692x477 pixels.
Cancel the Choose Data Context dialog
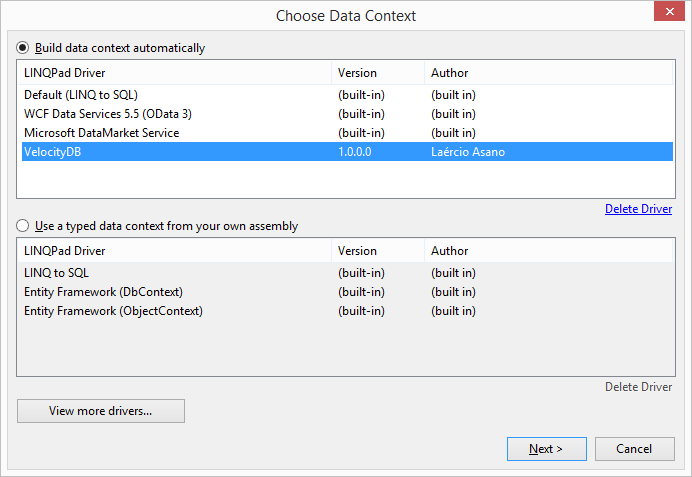(x=634, y=449)
